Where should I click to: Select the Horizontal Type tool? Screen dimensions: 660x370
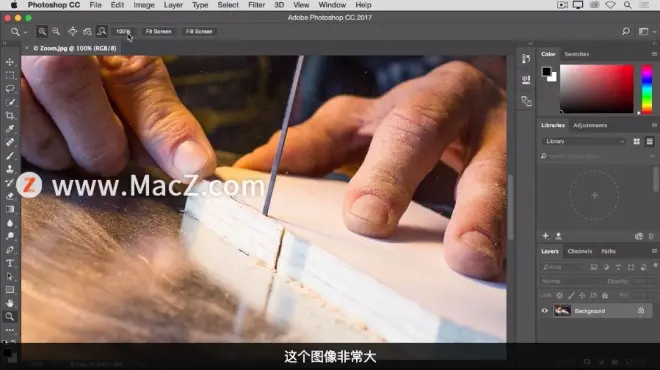(x=10, y=263)
